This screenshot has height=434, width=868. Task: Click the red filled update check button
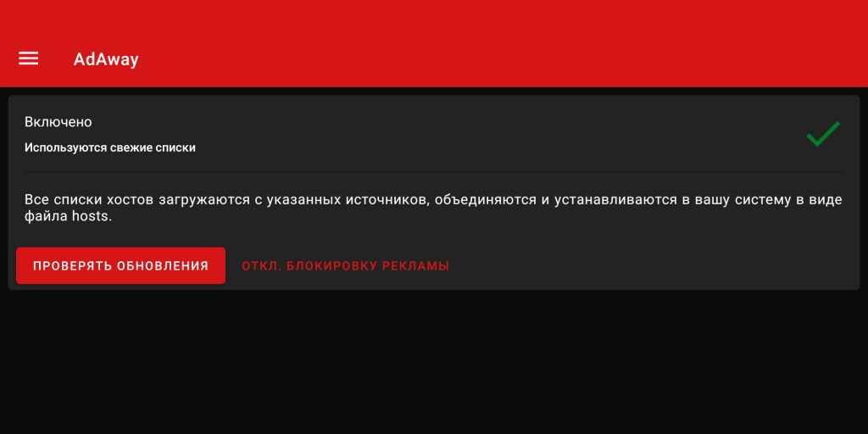pyautogui.click(x=120, y=265)
